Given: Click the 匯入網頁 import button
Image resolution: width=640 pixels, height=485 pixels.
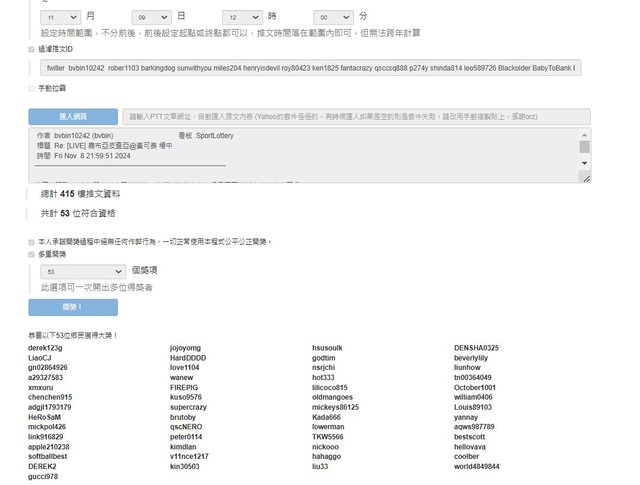Looking at the screenshot, I should [73, 116].
